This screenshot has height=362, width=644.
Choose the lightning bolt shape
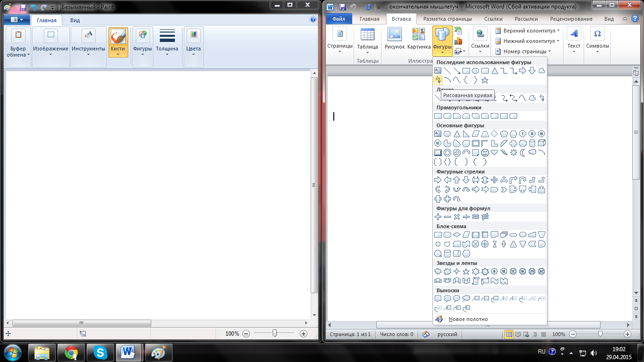[x=504, y=153]
